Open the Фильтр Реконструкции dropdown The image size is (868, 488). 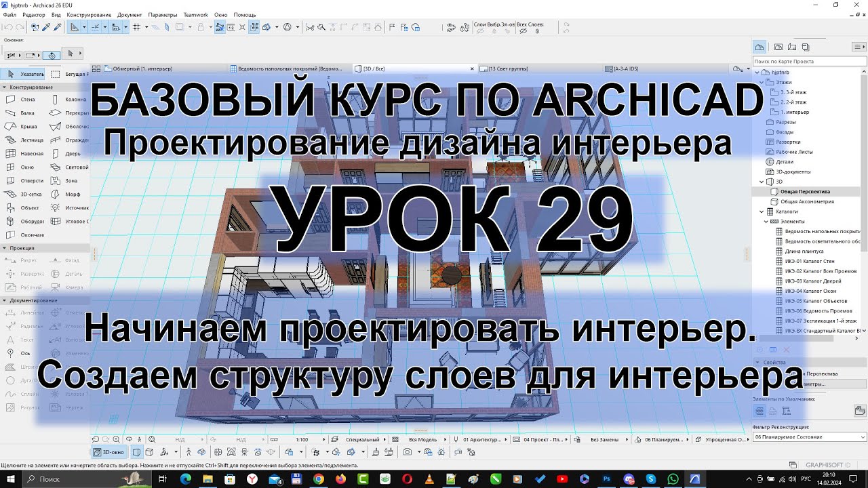click(x=810, y=437)
